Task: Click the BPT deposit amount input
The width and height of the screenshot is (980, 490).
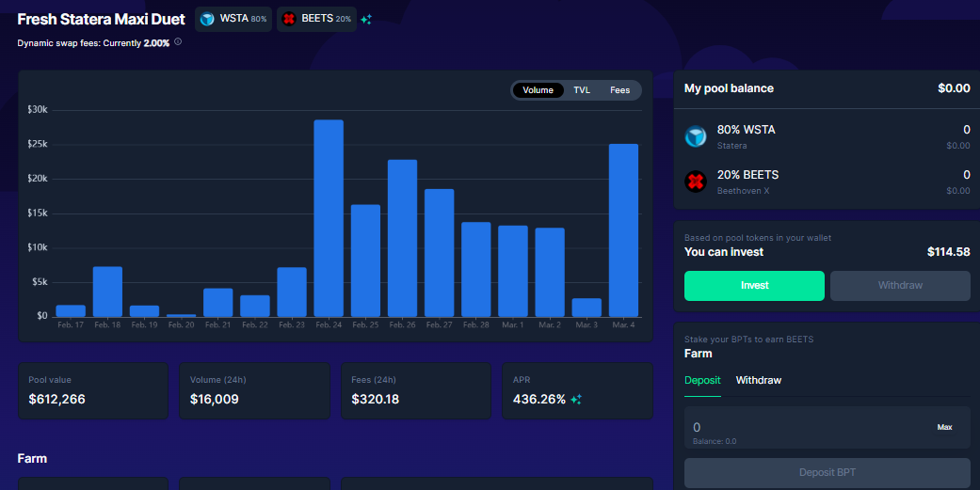Action: 827,428
